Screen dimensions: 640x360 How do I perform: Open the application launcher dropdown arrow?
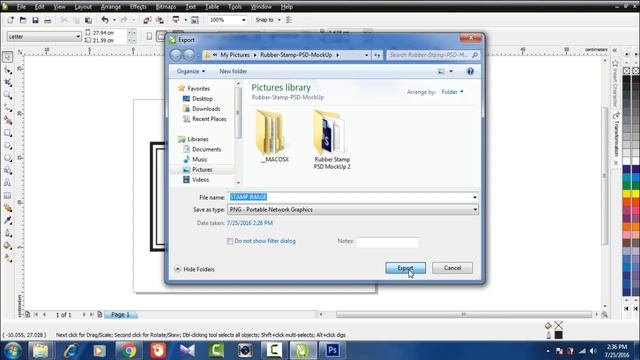tap(185, 20)
